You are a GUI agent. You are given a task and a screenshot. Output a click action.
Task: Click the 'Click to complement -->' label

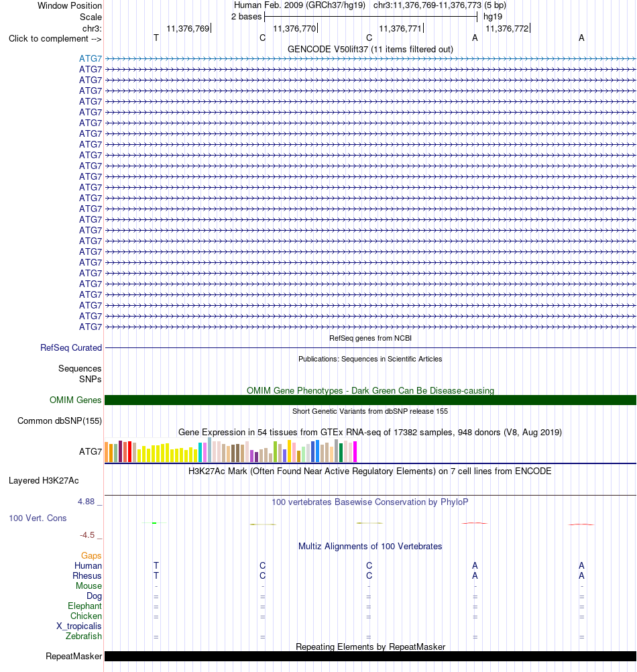55,39
